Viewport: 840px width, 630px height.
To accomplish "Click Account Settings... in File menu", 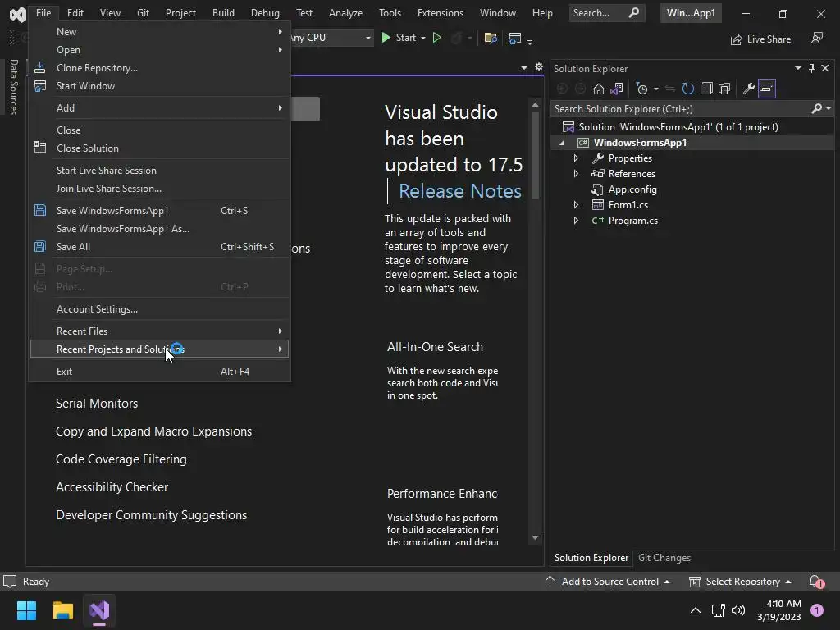I will [x=160, y=309].
